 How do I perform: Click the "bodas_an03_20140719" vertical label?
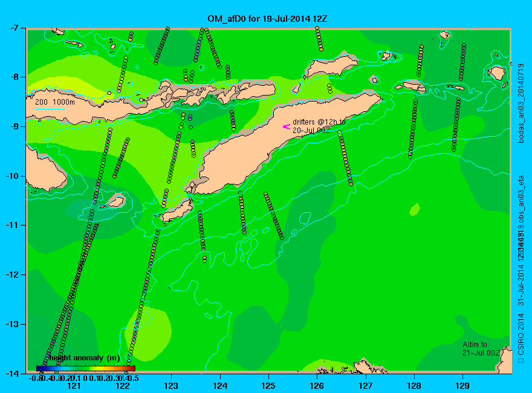point(522,103)
